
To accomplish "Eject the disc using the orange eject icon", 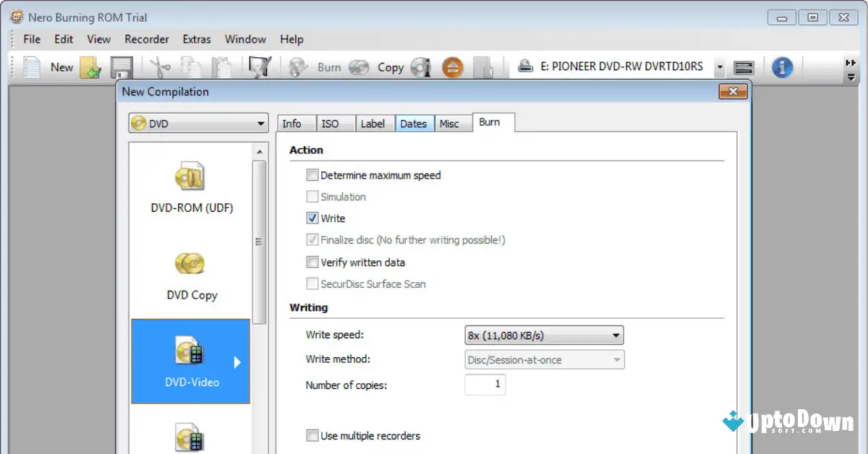I will [x=453, y=67].
